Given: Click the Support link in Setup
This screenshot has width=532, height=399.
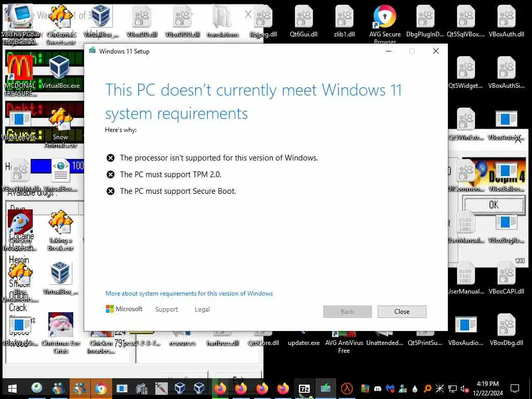Looking at the screenshot, I should click(167, 310).
